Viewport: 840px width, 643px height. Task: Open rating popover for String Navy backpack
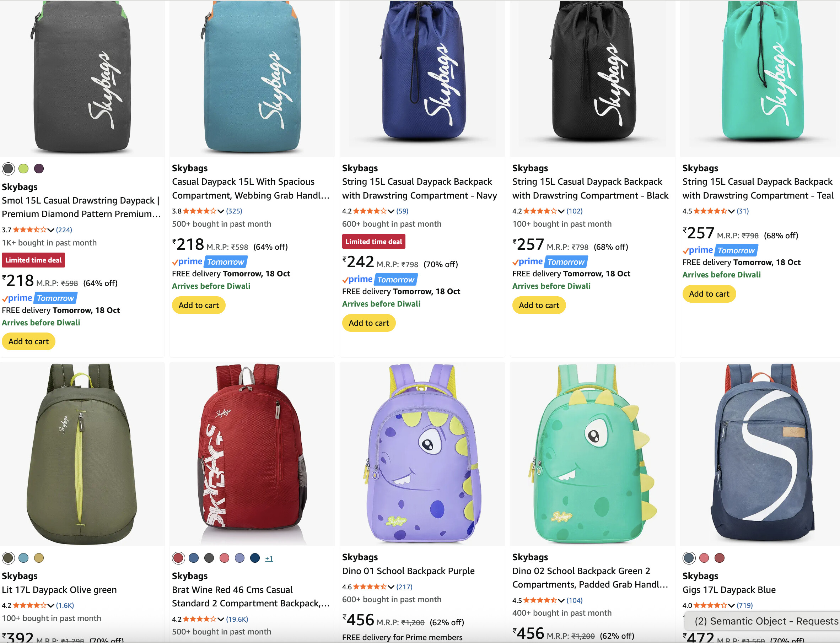coord(391,211)
